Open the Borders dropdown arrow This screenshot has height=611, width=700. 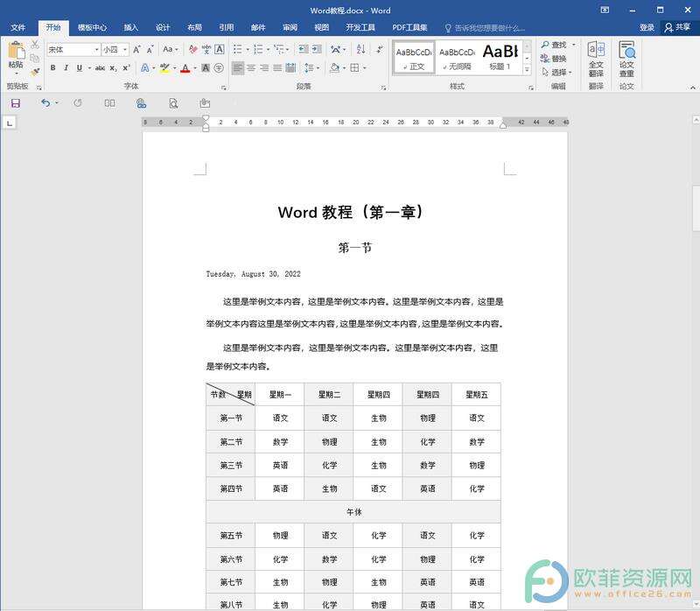365,68
